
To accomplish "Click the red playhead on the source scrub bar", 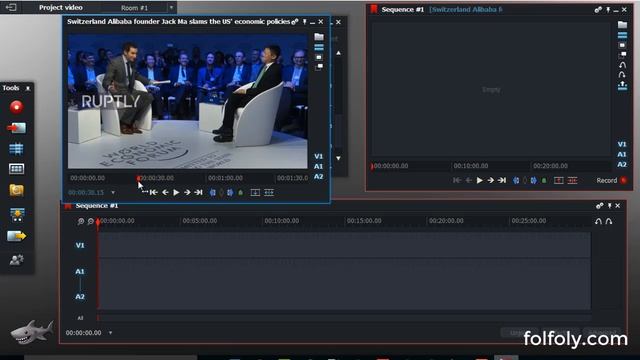I will (139, 178).
